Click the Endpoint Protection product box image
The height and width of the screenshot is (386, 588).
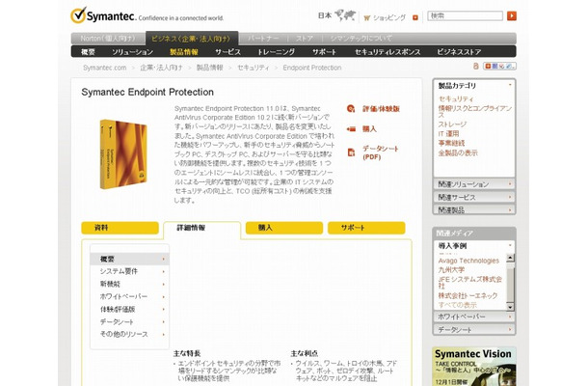pyautogui.click(x=123, y=154)
